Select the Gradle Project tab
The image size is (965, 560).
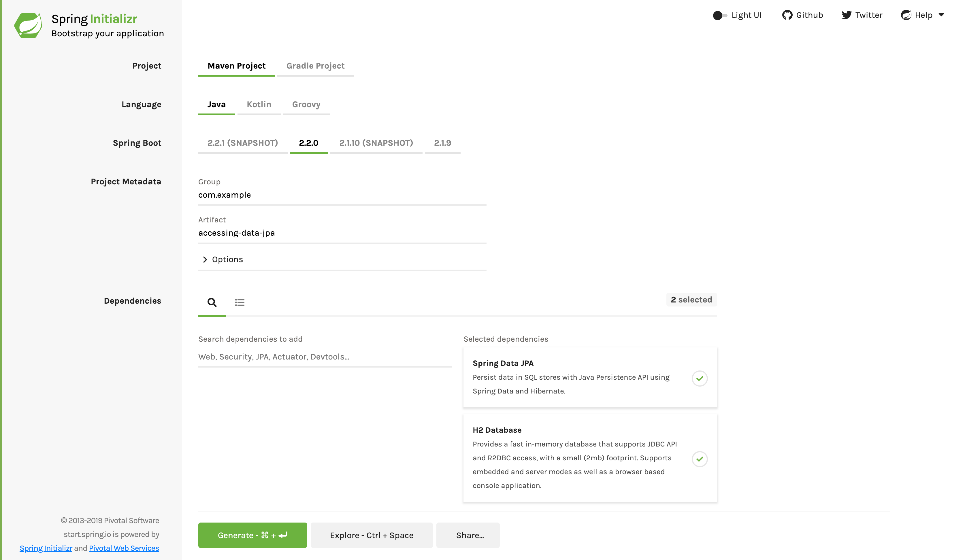315,66
